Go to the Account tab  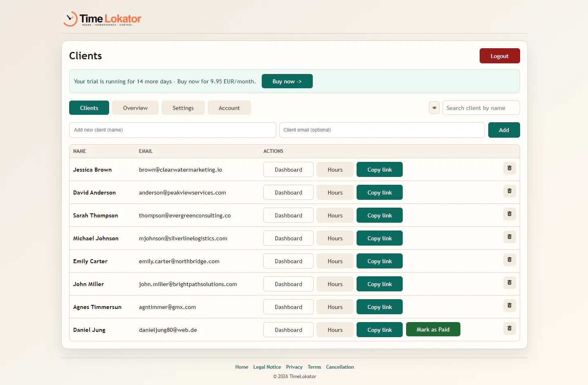(229, 108)
